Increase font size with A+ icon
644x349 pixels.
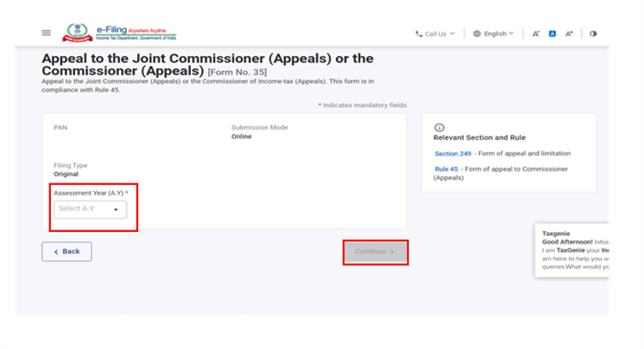569,34
